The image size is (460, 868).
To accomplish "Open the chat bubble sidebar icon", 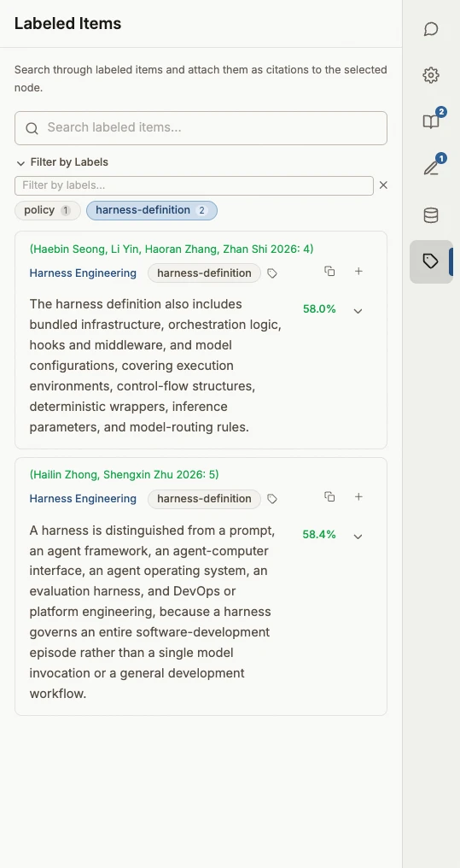I will (431, 29).
